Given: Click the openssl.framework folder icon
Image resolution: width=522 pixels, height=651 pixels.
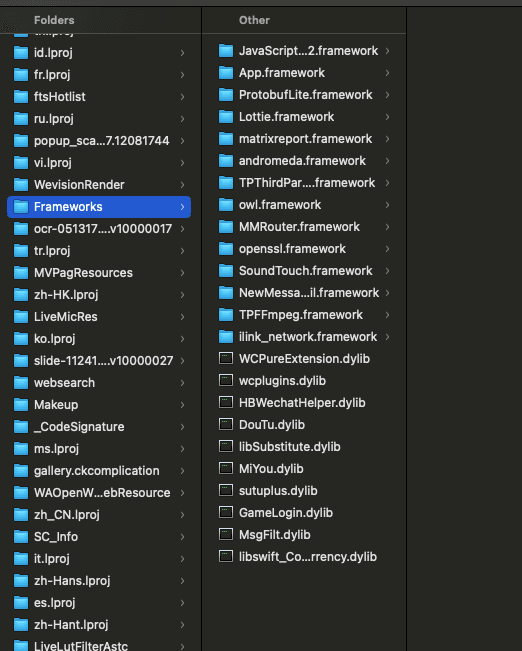Looking at the screenshot, I should (226, 249).
